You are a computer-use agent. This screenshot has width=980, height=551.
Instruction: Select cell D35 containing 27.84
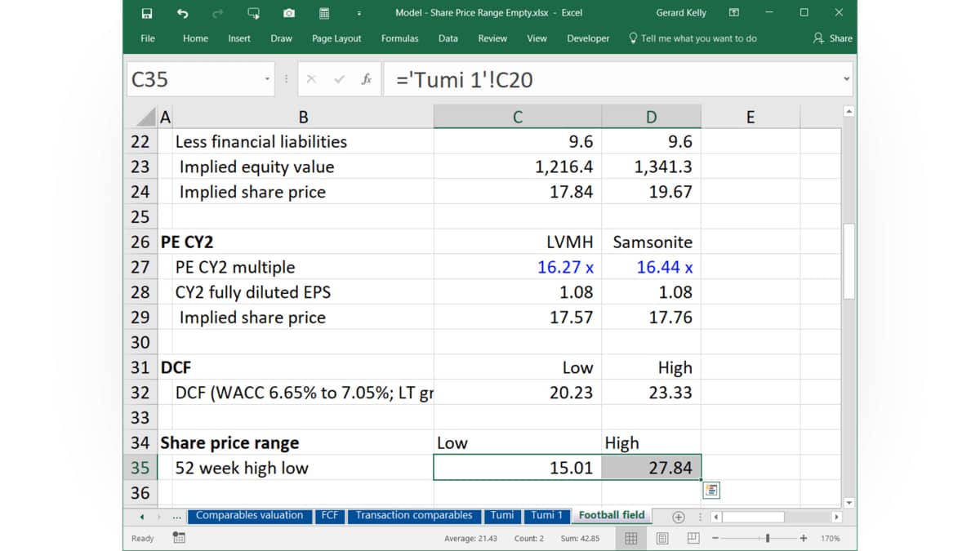click(651, 468)
